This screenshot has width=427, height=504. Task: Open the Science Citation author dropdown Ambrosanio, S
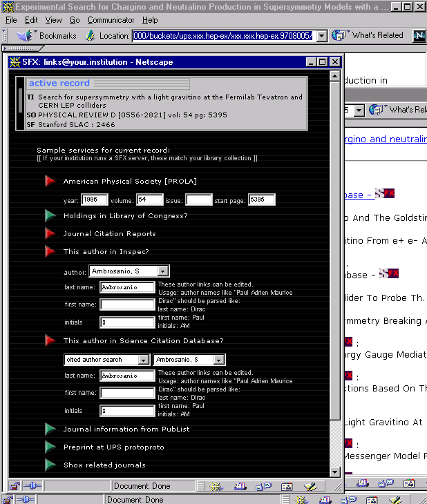click(x=219, y=360)
